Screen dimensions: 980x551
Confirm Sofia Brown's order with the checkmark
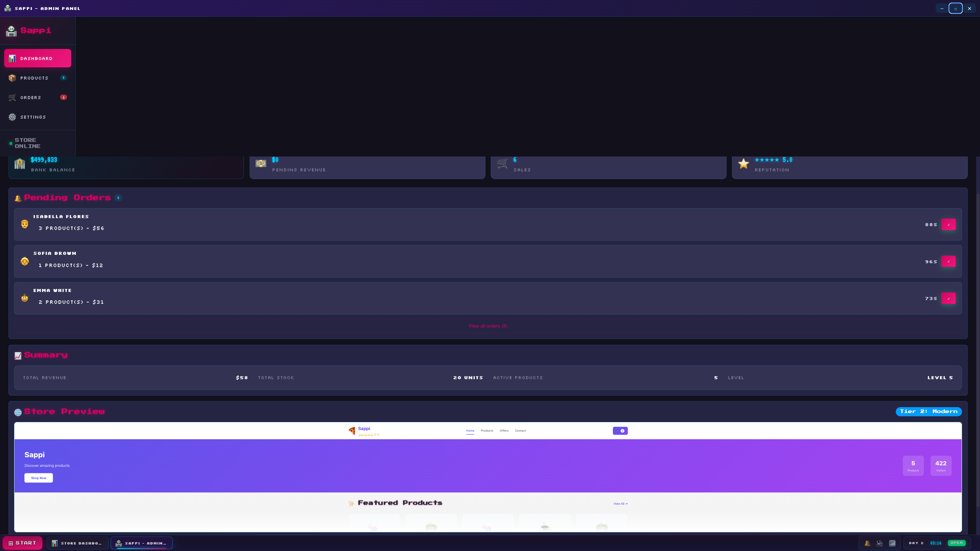point(948,261)
